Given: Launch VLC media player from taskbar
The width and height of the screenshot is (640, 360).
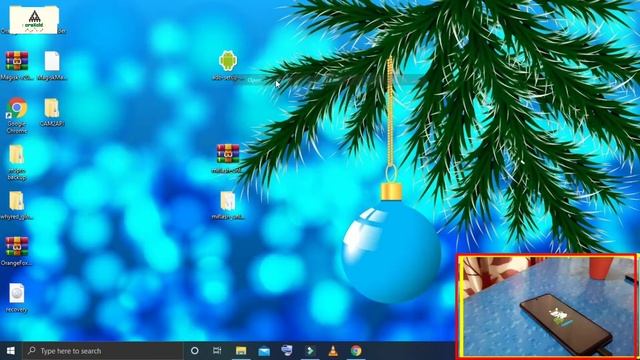Looking at the screenshot, I should coord(333,351).
